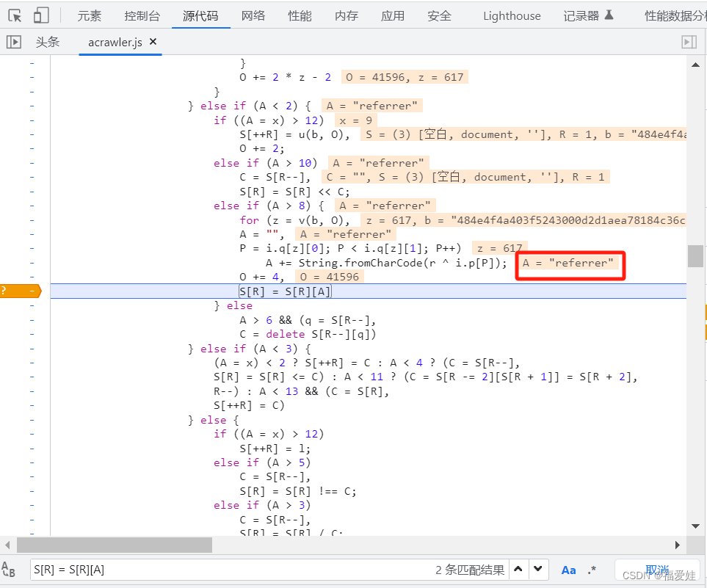Viewport: 707px width, 588px height.
Task: Click the highlighted S[R] = S[R][A] line
Action: coord(369,291)
